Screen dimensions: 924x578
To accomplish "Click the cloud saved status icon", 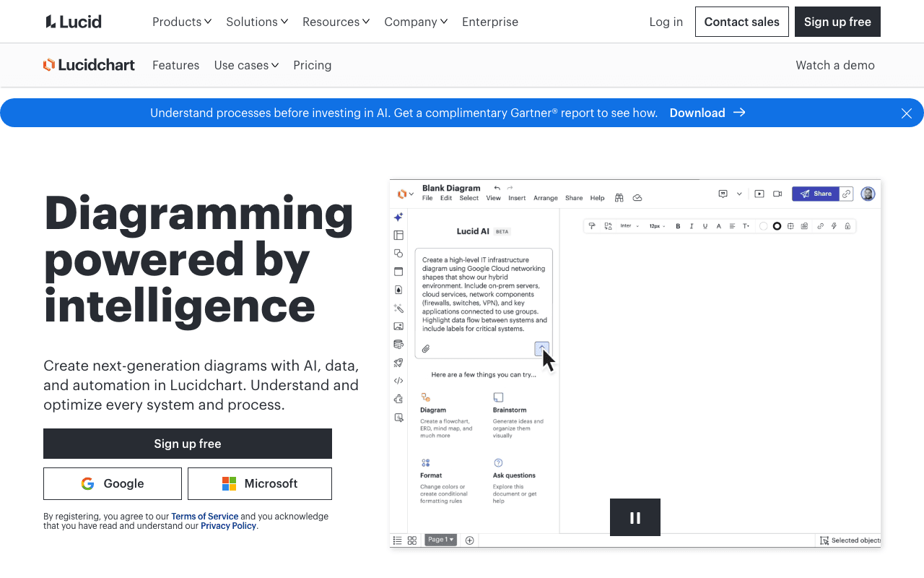I will point(637,197).
